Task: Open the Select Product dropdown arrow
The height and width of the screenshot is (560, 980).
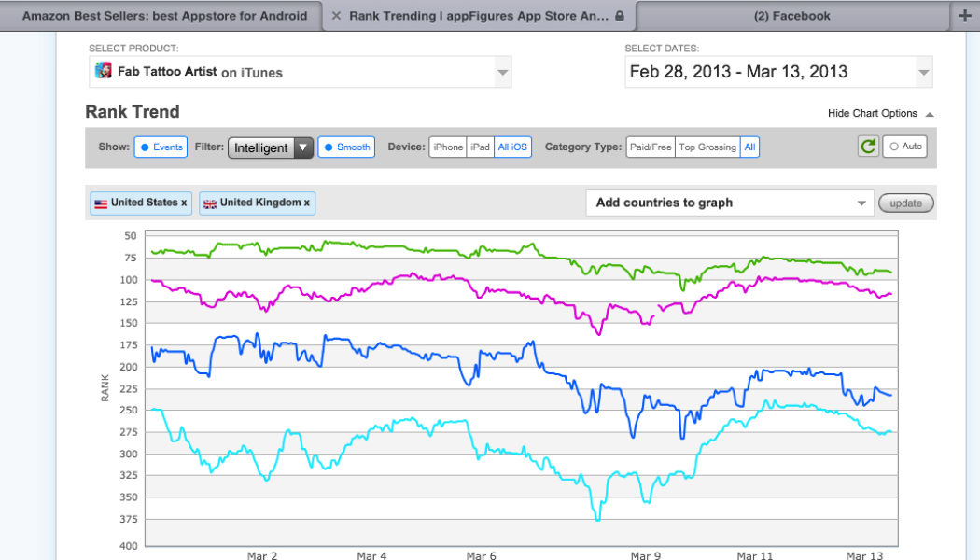Action: 502,73
